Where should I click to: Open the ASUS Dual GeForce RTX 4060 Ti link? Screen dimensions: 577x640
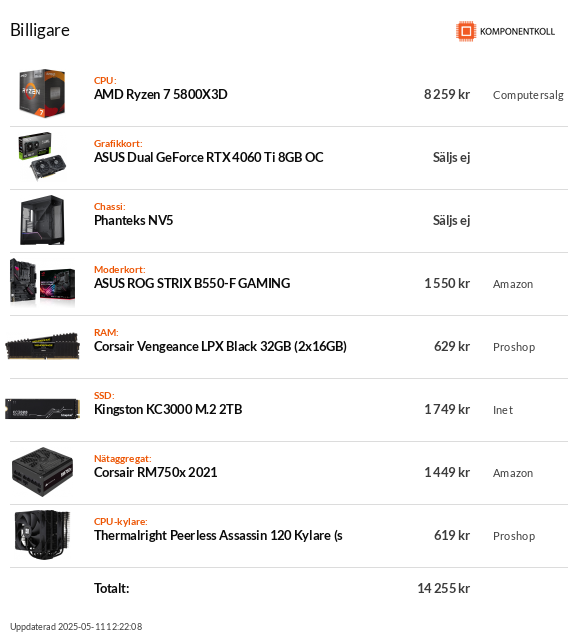point(209,157)
